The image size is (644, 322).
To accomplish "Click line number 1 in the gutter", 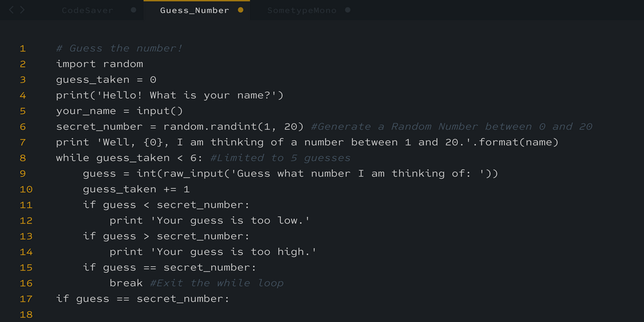I will point(23,49).
